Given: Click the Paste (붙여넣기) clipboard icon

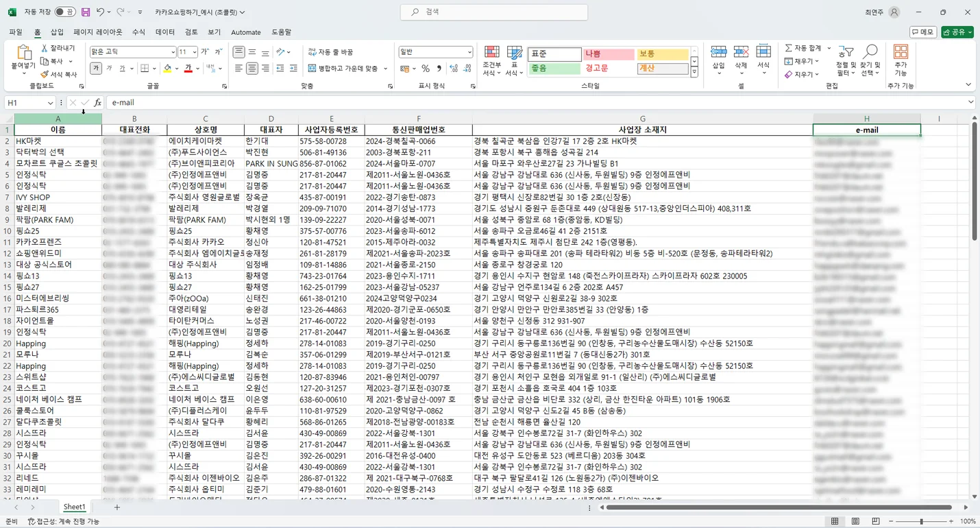Looking at the screenshot, I should coord(23,53).
